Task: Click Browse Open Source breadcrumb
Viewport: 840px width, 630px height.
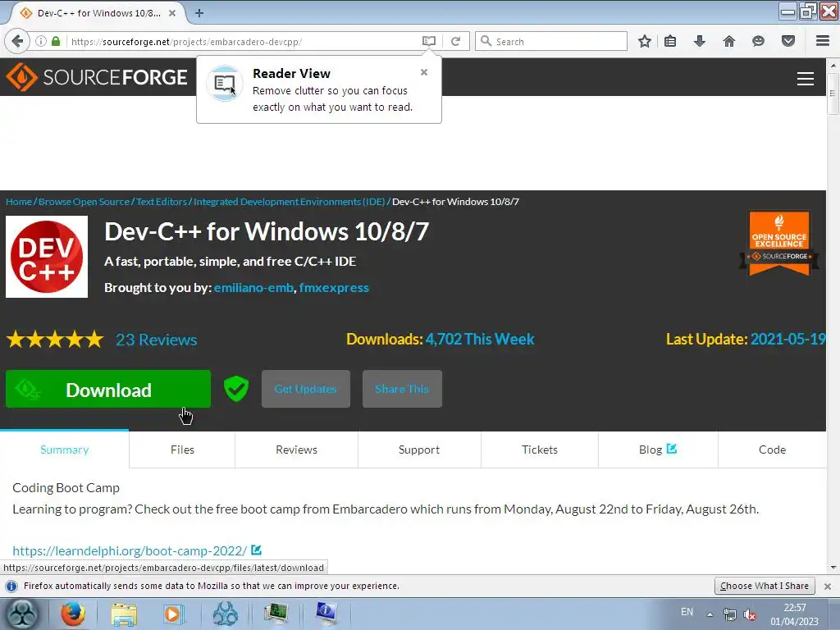Action: 84,202
